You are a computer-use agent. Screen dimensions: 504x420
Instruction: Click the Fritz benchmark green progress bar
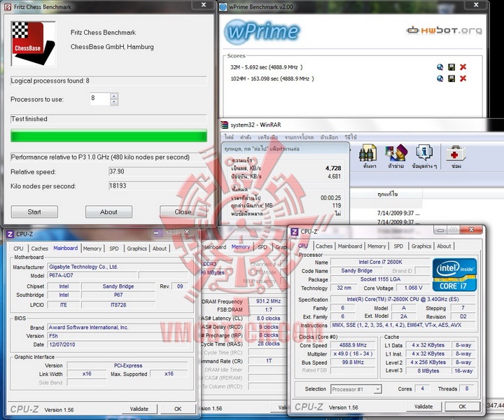[108, 136]
